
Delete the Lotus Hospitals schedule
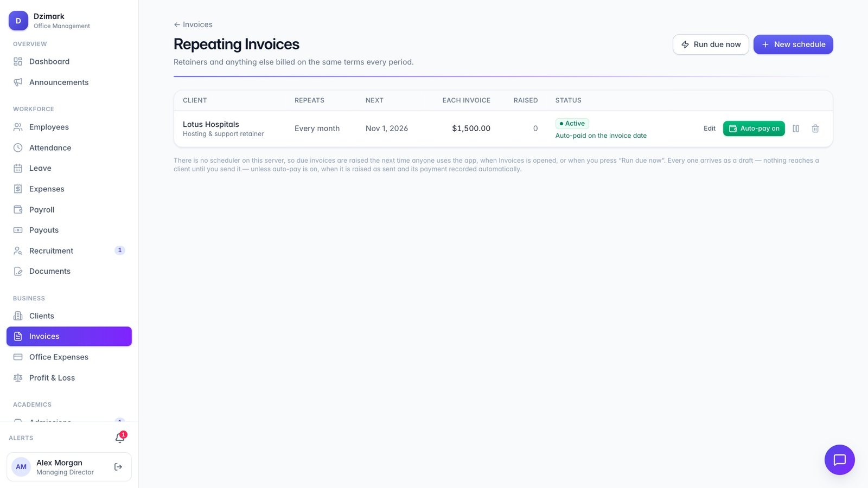click(815, 129)
